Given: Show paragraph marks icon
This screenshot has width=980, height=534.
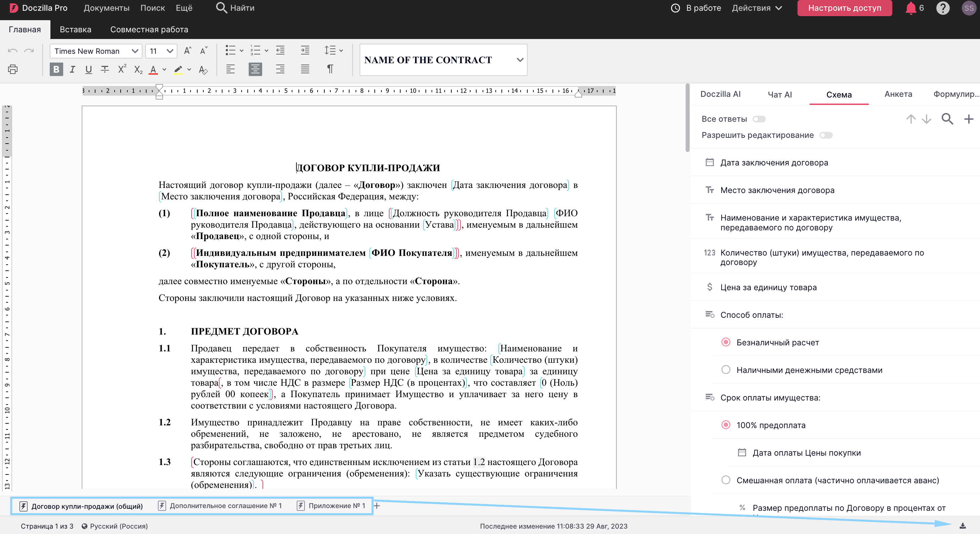Looking at the screenshot, I should pos(330,69).
